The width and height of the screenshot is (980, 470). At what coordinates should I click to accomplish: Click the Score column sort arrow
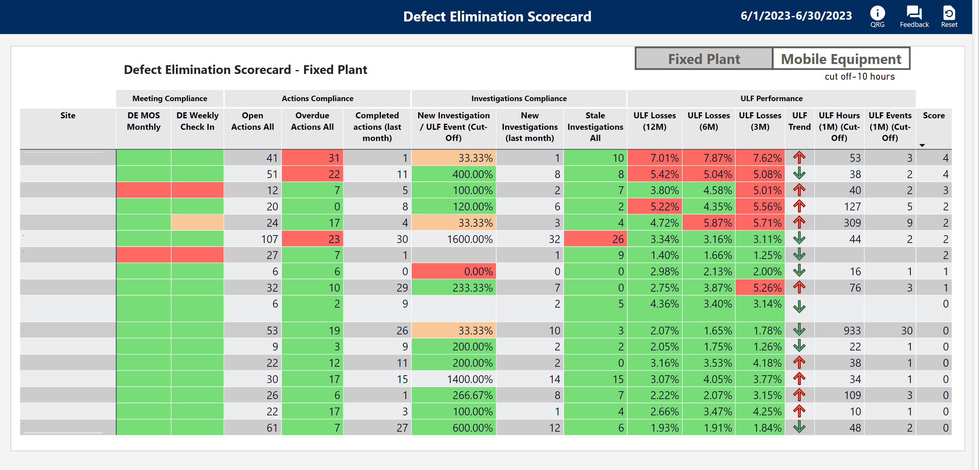coord(922,145)
